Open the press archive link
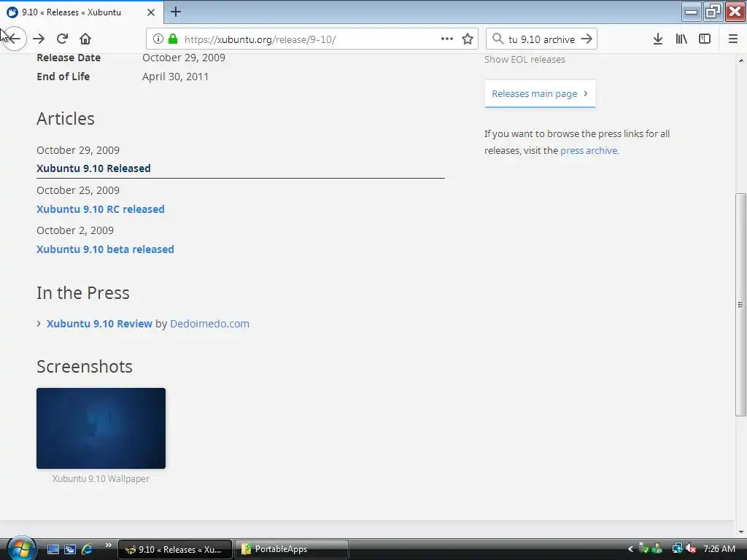This screenshot has width=747, height=560. (x=589, y=150)
